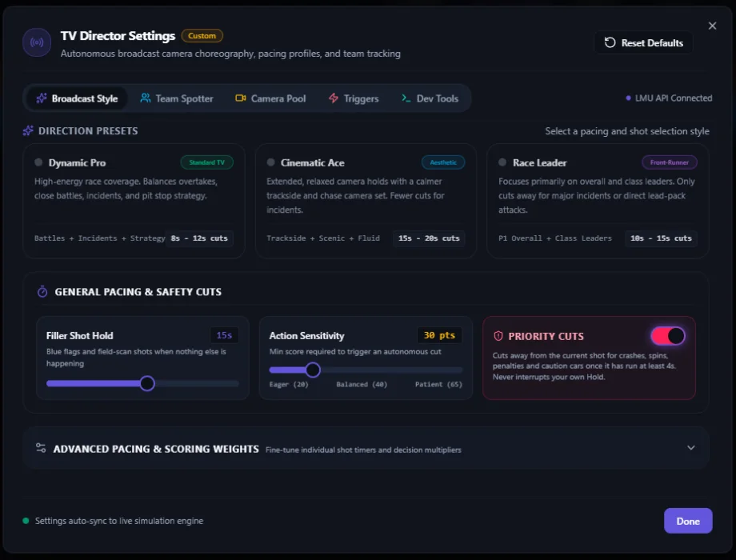The height and width of the screenshot is (560, 736).
Task: Click the 30 pts Action Sensitivity value box
Action: coord(439,335)
